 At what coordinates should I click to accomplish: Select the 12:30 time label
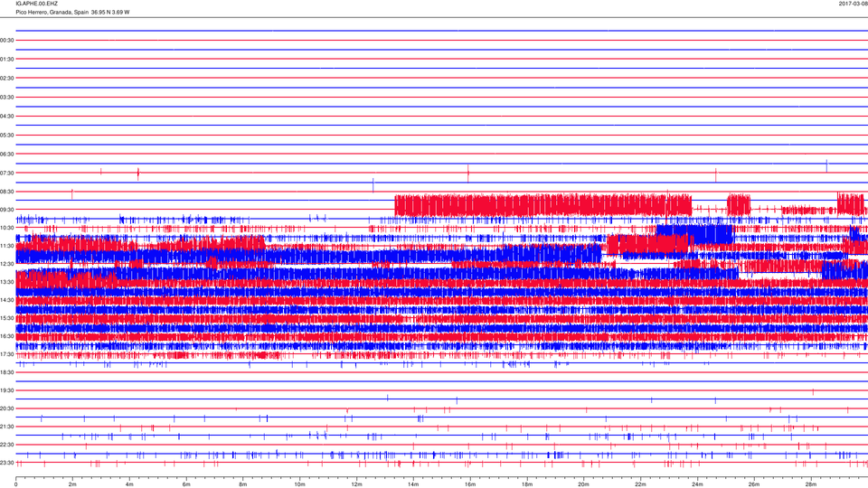pos(6,264)
